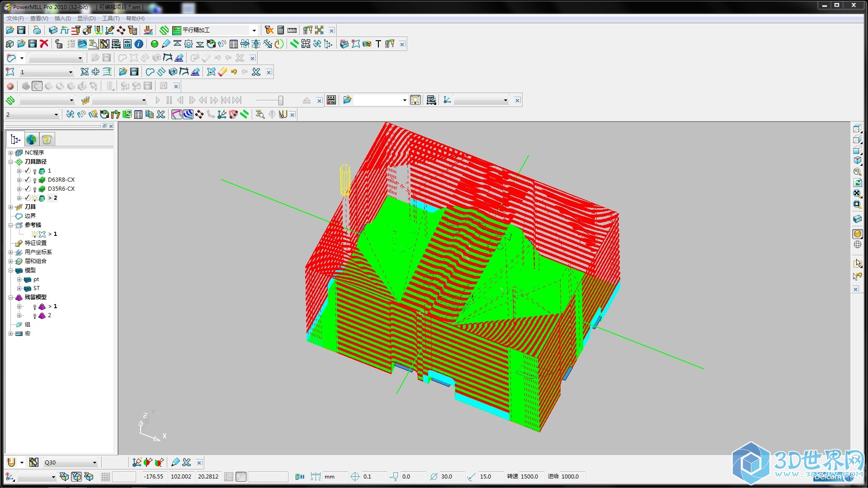Open the 帮助(H) menu
This screenshot has height=488, width=868.
coord(135,19)
